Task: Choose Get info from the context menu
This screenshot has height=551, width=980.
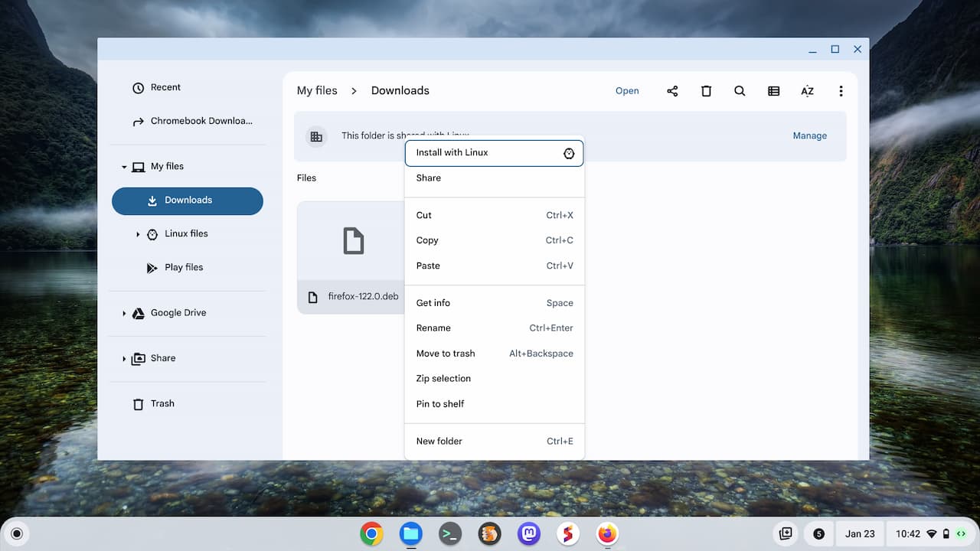Action: tap(494, 303)
